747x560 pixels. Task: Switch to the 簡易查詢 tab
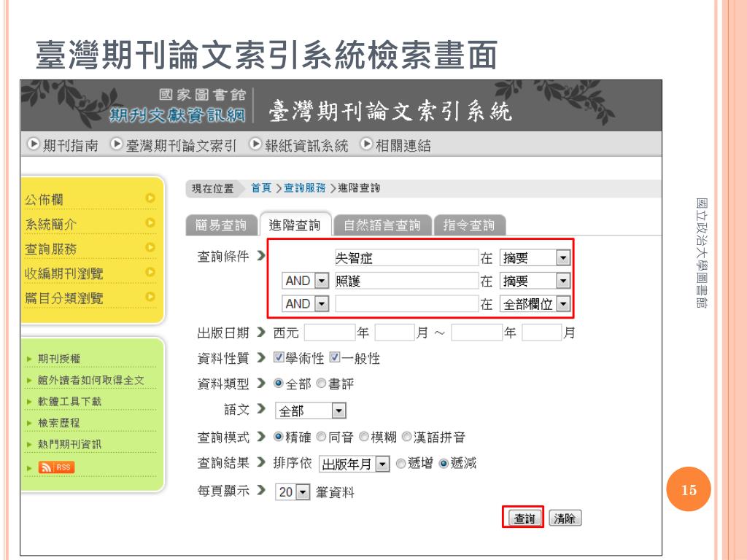[x=220, y=225]
